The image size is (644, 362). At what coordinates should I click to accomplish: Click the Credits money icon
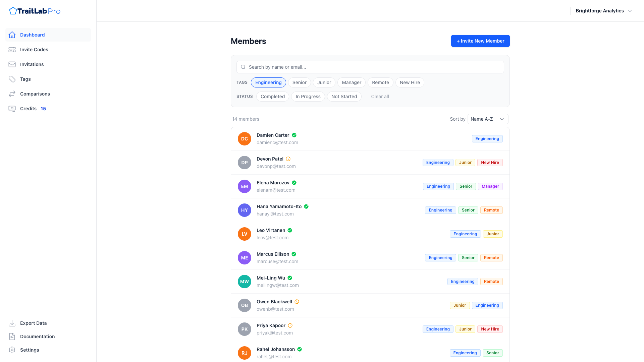(12, 109)
